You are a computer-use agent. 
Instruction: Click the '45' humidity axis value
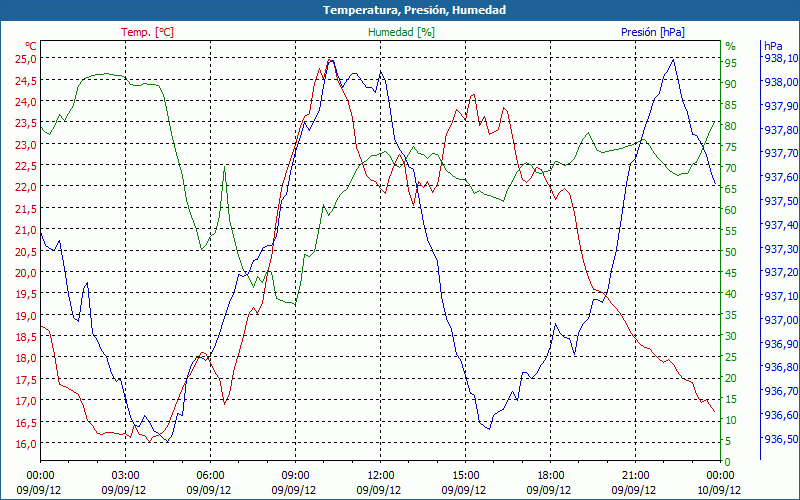point(731,273)
